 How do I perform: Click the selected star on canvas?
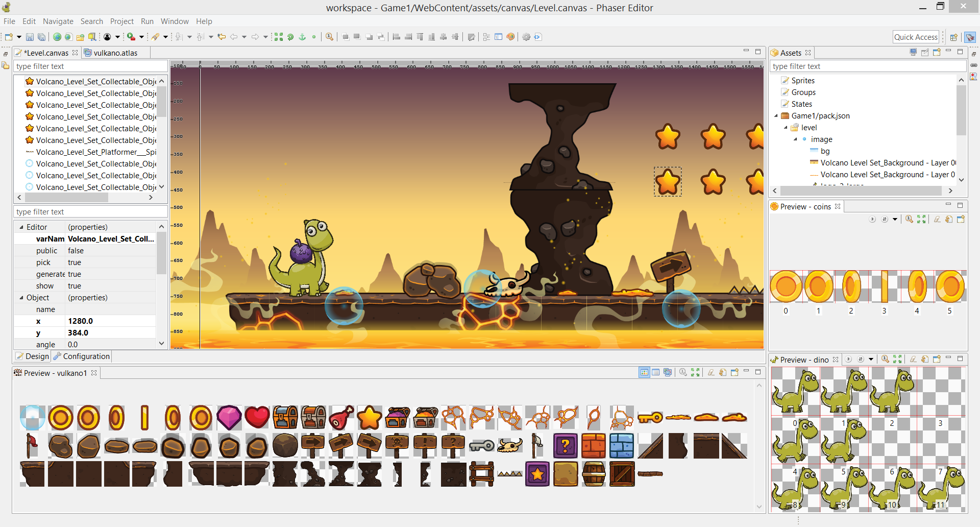pos(668,182)
